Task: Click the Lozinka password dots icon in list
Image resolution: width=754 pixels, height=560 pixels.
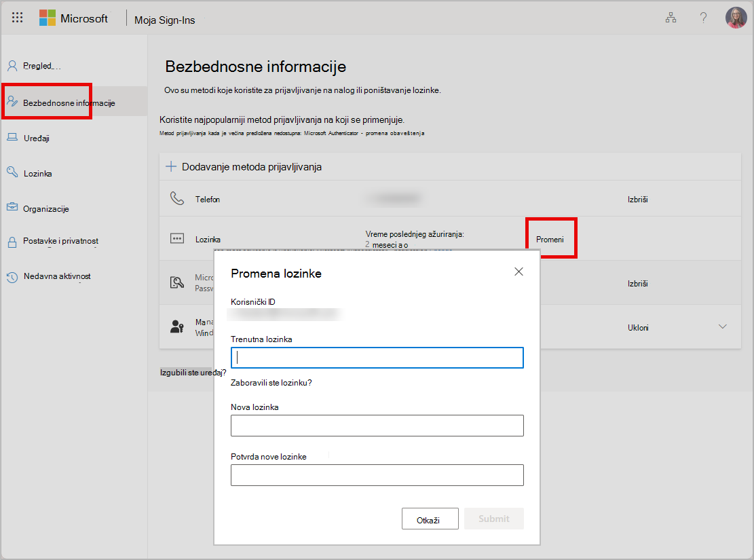Action: pyautogui.click(x=177, y=239)
